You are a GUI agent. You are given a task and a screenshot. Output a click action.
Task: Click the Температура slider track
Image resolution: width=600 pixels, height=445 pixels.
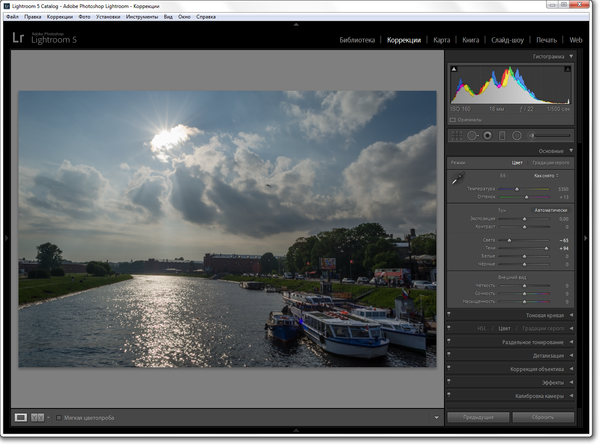tap(524, 189)
